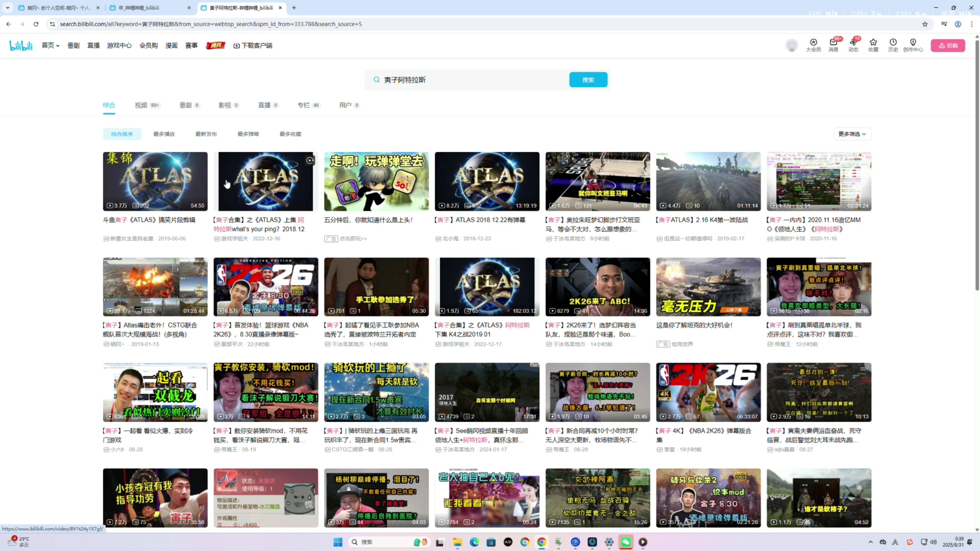Bookmark this page with star icon

coord(925,24)
